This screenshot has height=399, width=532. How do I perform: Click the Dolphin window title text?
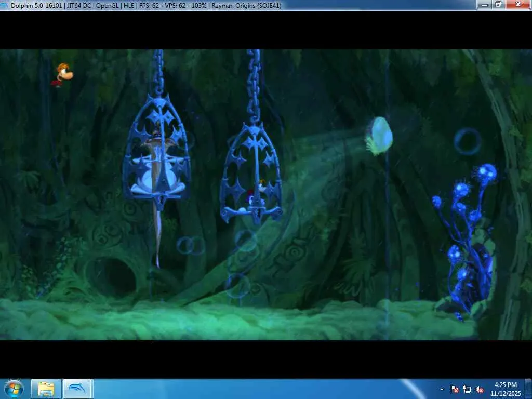(x=146, y=5)
